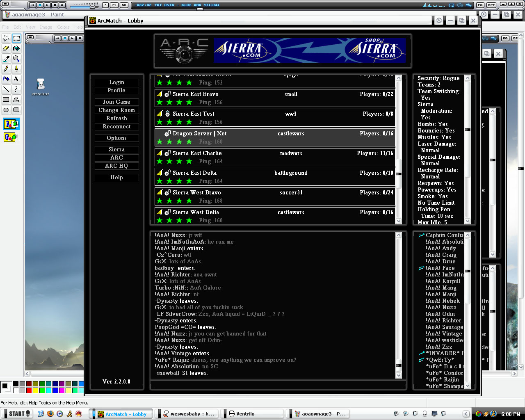Click the Winamp eject/open file button
The width and height of the screenshot is (525, 420).
point(105,5)
